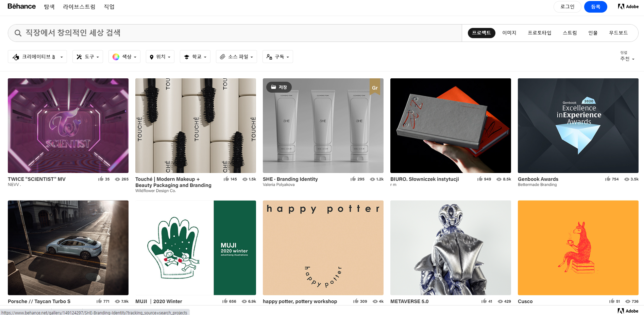Open the Porsche Taycan Turbo S thumbnail
This screenshot has width=644, height=315.
pyautogui.click(x=68, y=248)
